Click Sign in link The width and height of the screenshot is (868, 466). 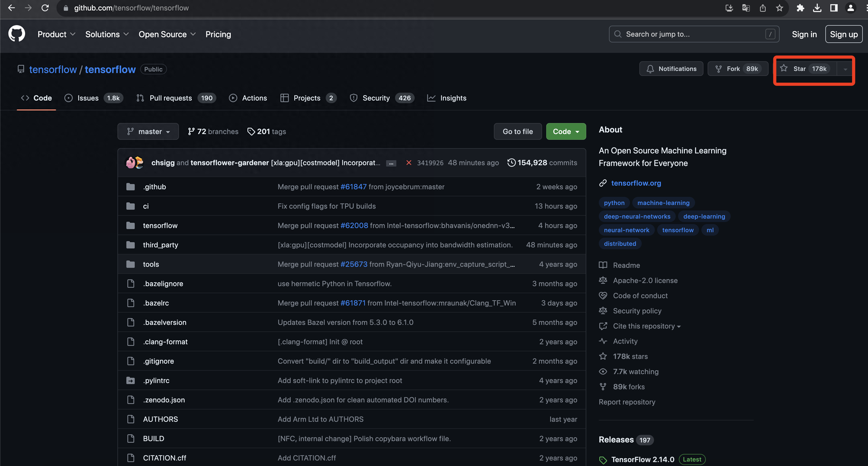804,34
